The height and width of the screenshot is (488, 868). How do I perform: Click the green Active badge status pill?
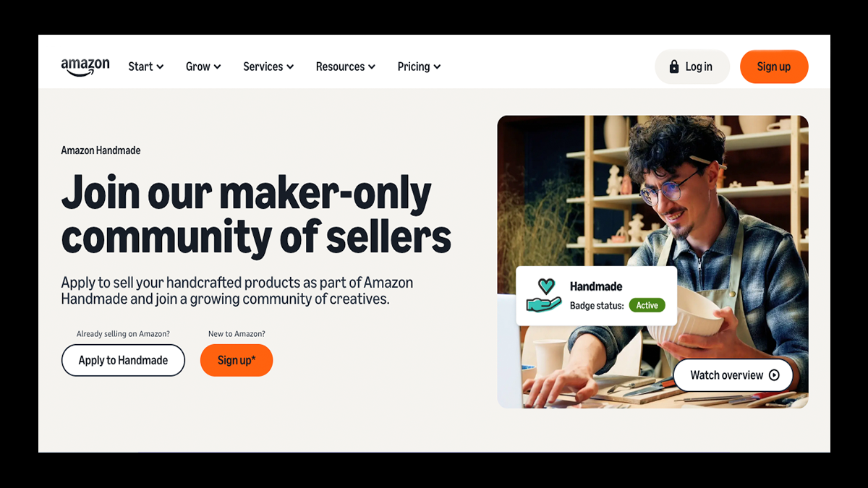(x=647, y=305)
